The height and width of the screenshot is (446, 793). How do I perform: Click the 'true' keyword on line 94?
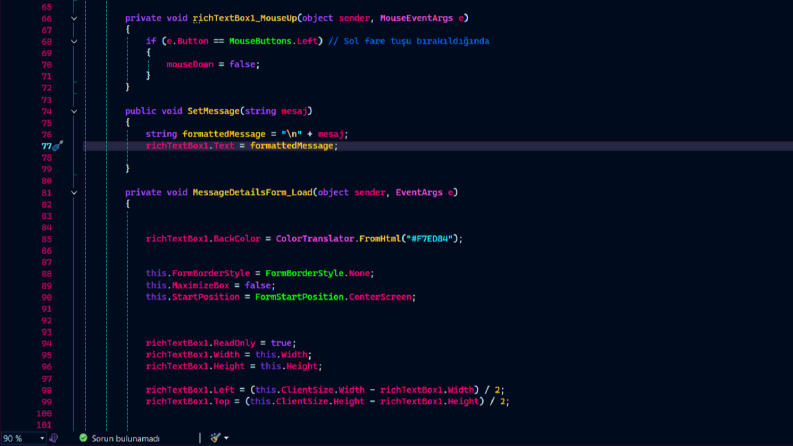281,343
